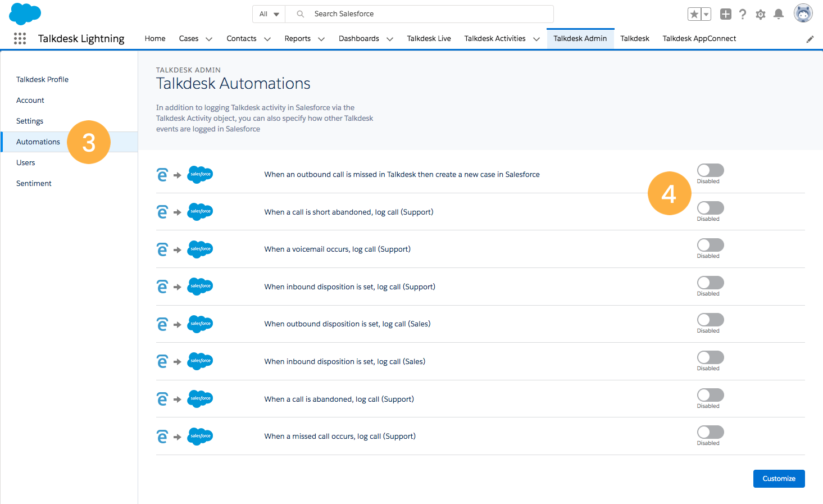
Task: Click the pencil edit navigation icon
Action: (x=810, y=39)
